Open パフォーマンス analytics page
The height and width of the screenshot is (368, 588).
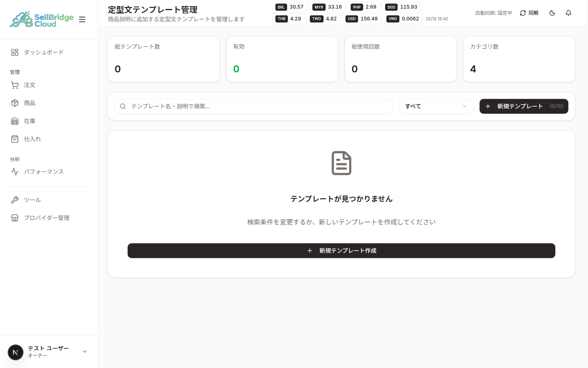click(x=49, y=172)
